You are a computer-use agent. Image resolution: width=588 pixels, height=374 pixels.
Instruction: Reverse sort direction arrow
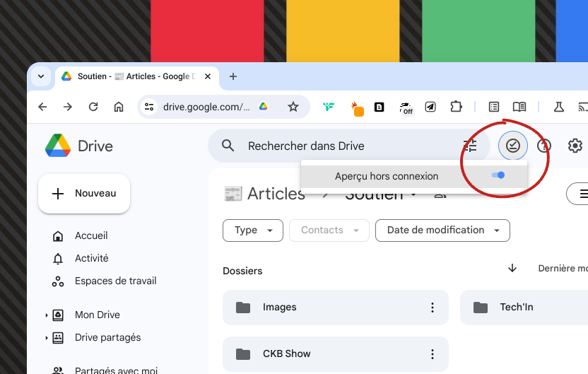[512, 268]
